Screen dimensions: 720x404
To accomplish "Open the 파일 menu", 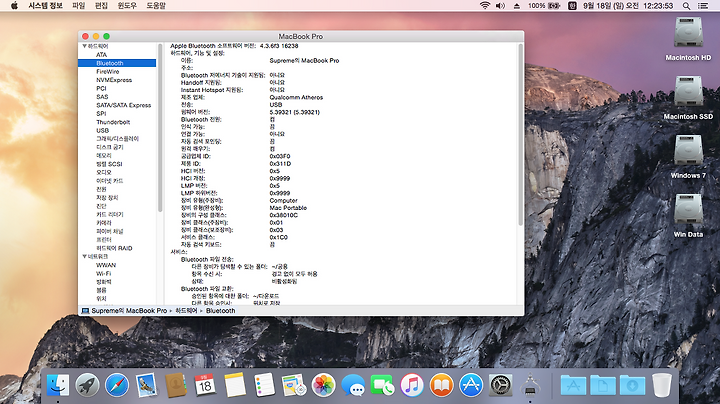I will coord(79,6).
